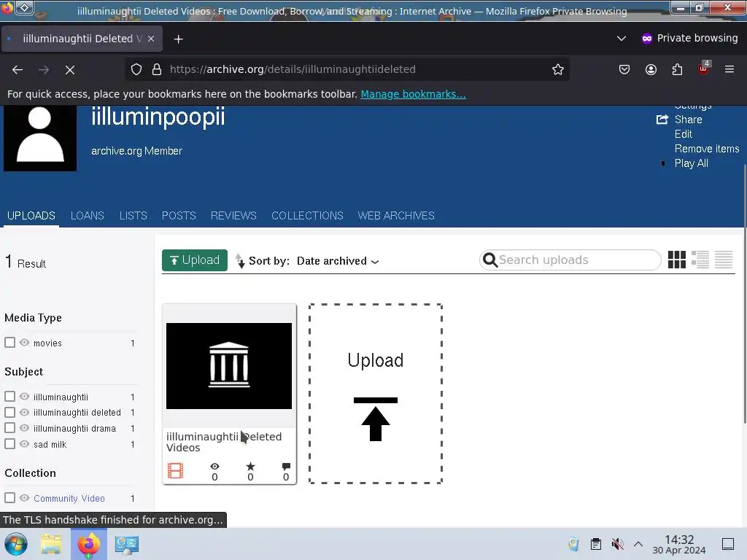
Task: Show hidden system tray icons
Action: tap(638, 544)
